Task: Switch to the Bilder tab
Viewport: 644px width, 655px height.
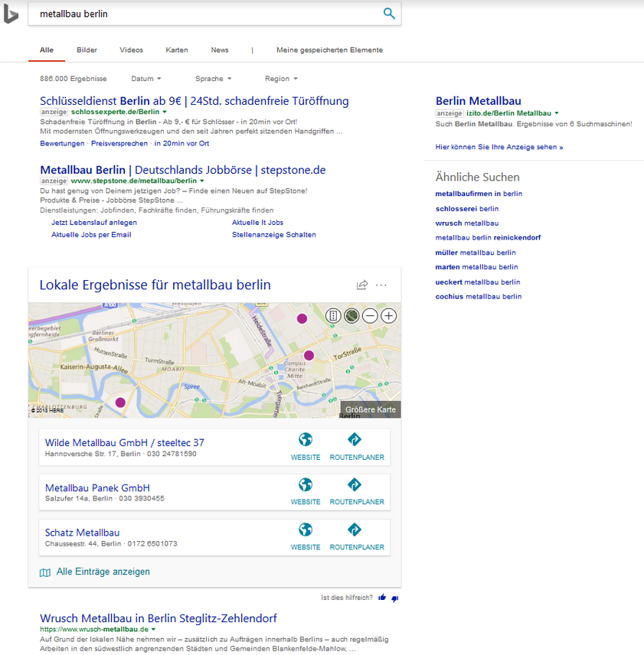Action: [87, 50]
